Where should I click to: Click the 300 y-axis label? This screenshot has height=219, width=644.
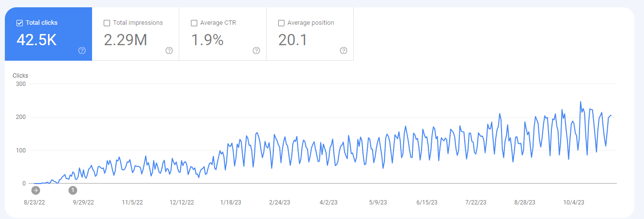coord(21,84)
